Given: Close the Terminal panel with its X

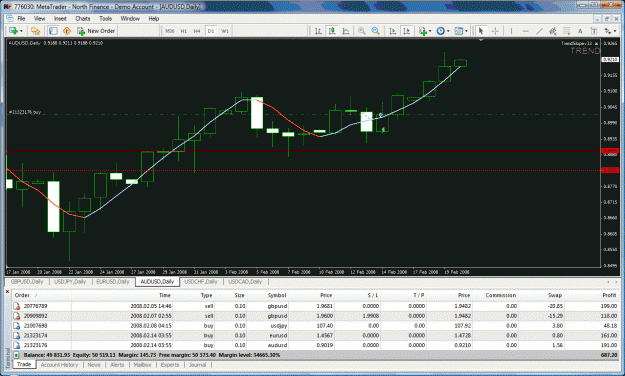Looking at the screenshot, I should pos(7,292).
